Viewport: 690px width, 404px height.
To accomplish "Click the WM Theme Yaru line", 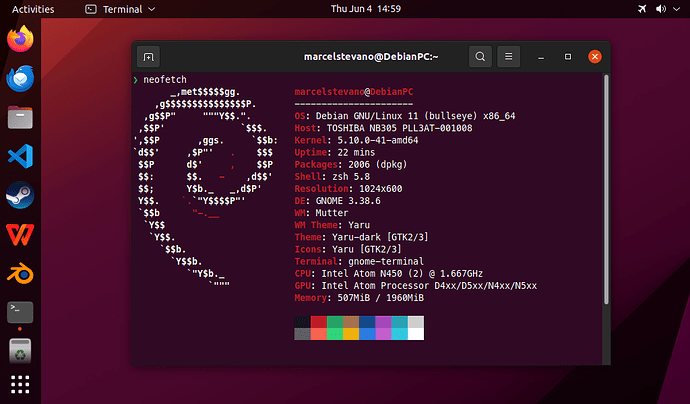I will [x=332, y=225].
